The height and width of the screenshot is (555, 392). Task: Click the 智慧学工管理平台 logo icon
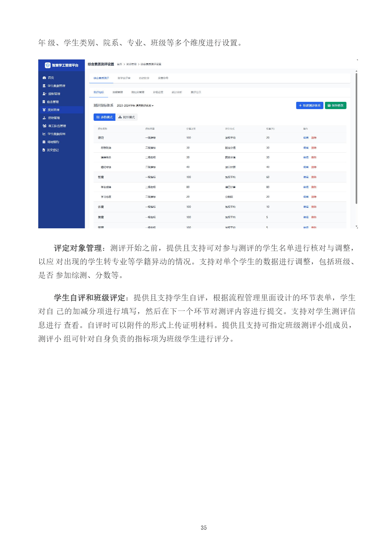[47, 65]
